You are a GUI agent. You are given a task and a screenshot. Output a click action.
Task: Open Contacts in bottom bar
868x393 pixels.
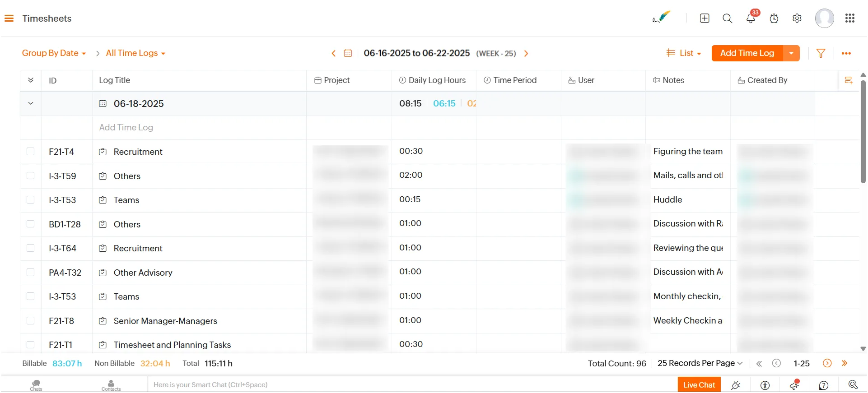(111, 385)
